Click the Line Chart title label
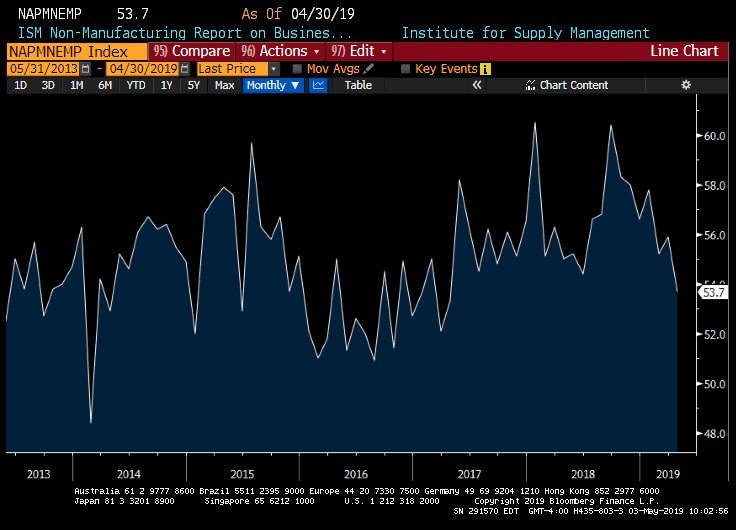This screenshot has height=530, width=736. (x=684, y=51)
